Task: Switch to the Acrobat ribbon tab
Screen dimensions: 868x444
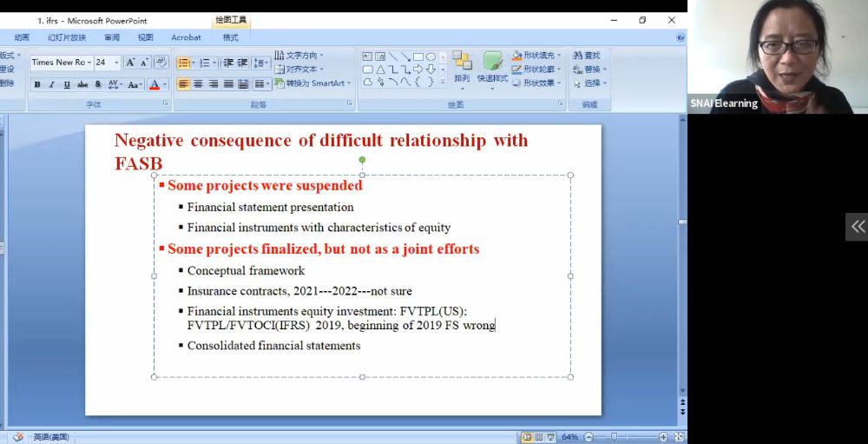Action: [x=186, y=37]
